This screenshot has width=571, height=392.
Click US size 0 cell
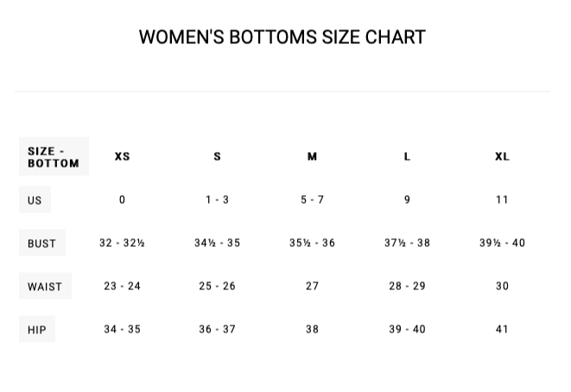pos(122,199)
